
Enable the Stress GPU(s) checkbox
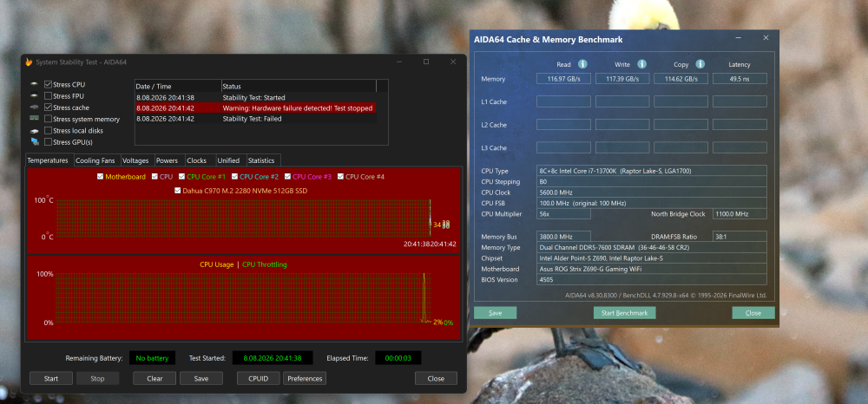(x=48, y=142)
